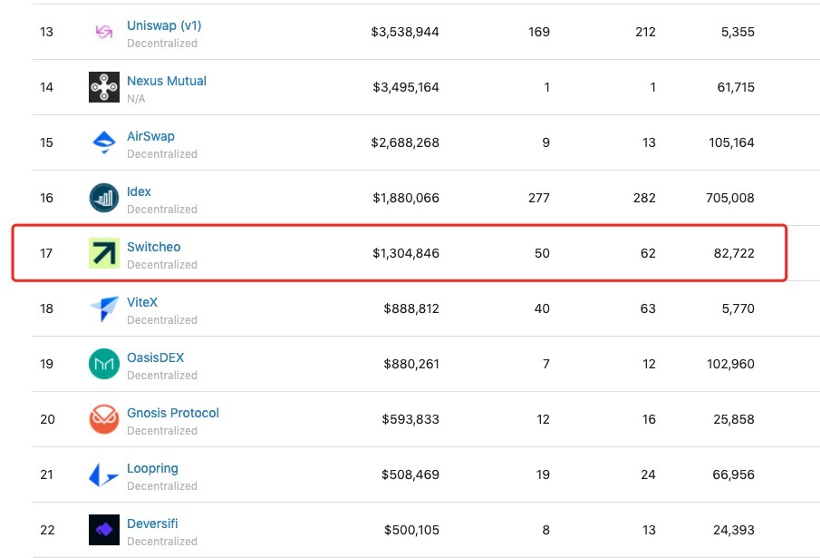This screenshot has height=558, width=820.
Task: Open the AirSwap exchange link
Action: (151, 136)
